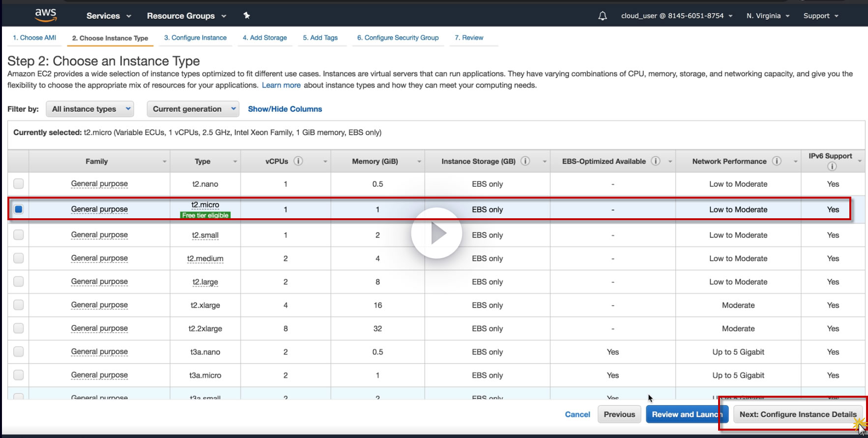
Task: Click the vCPUs column info icon
Action: pos(298,161)
